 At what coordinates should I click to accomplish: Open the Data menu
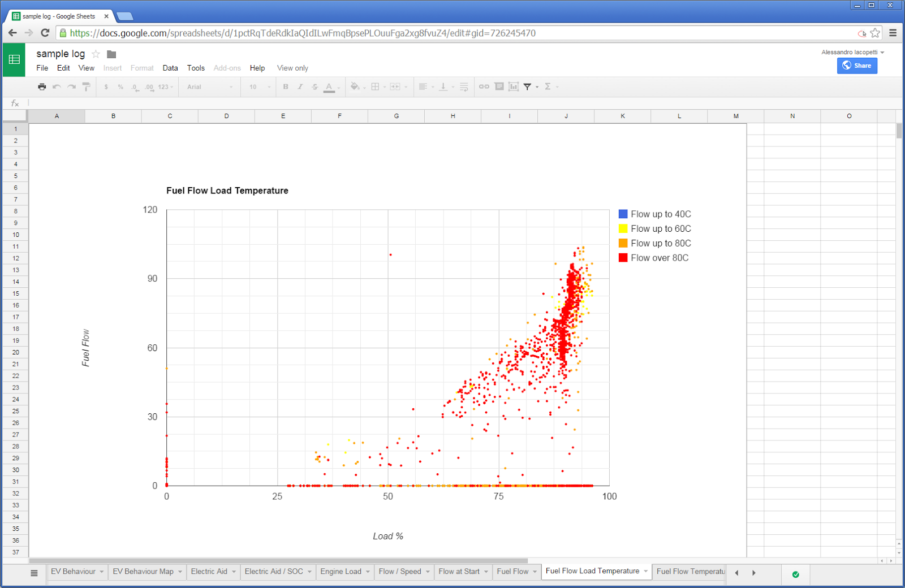pos(170,68)
